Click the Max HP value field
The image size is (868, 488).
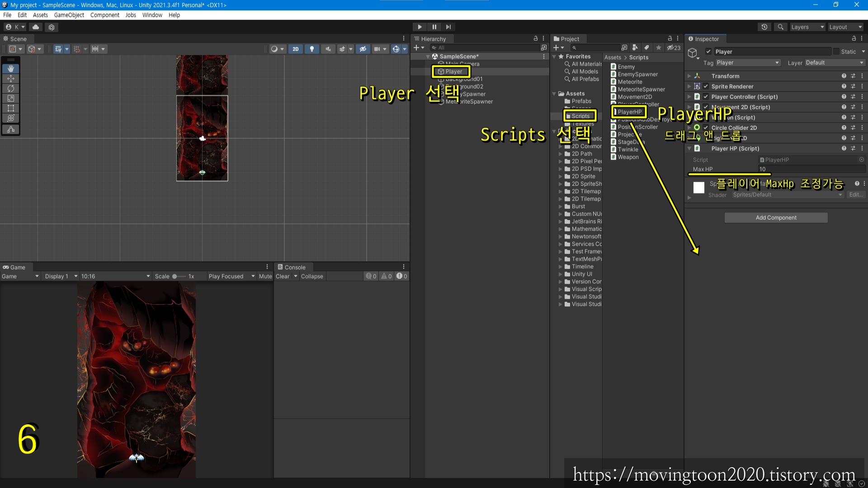coord(811,169)
